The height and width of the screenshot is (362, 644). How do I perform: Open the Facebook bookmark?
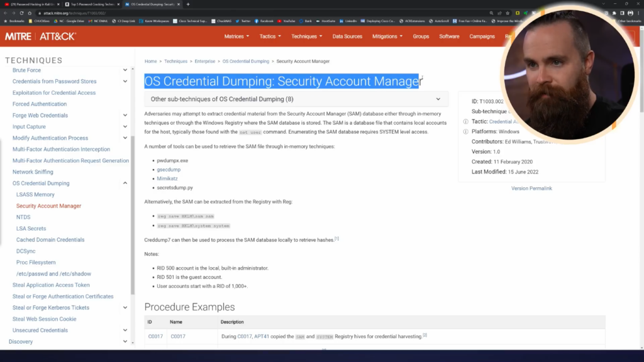[x=264, y=21]
